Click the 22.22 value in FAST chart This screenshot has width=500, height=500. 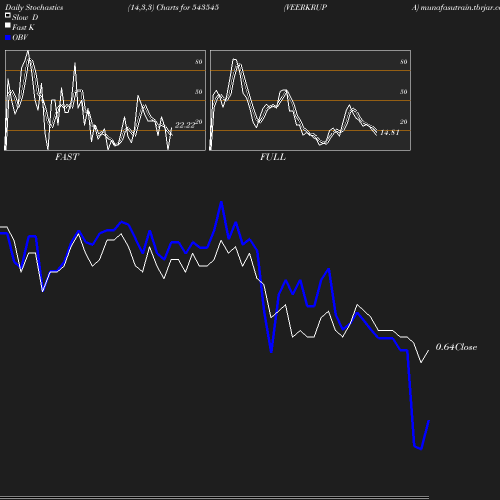(x=185, y=125)
